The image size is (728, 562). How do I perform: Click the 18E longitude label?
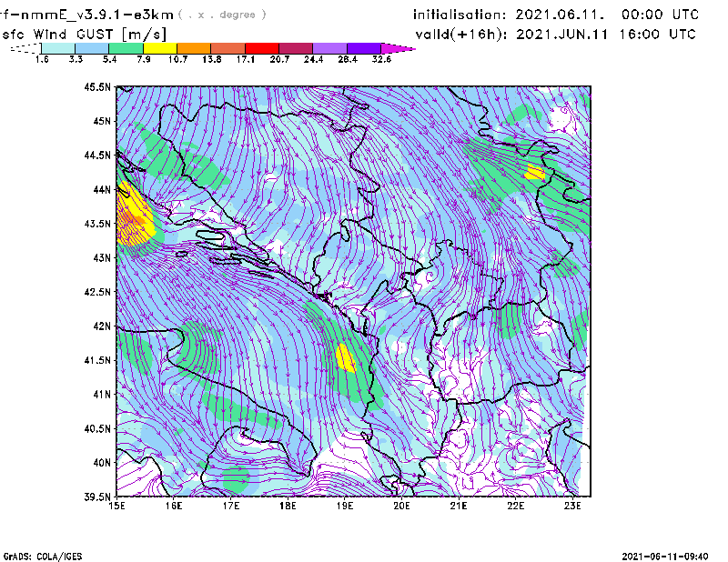click(288, 506)
